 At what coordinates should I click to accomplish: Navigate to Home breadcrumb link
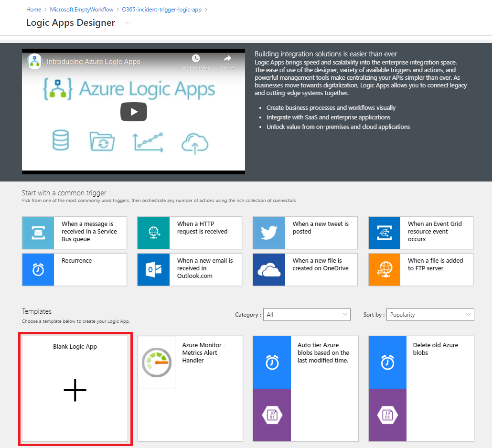[33, 10]
